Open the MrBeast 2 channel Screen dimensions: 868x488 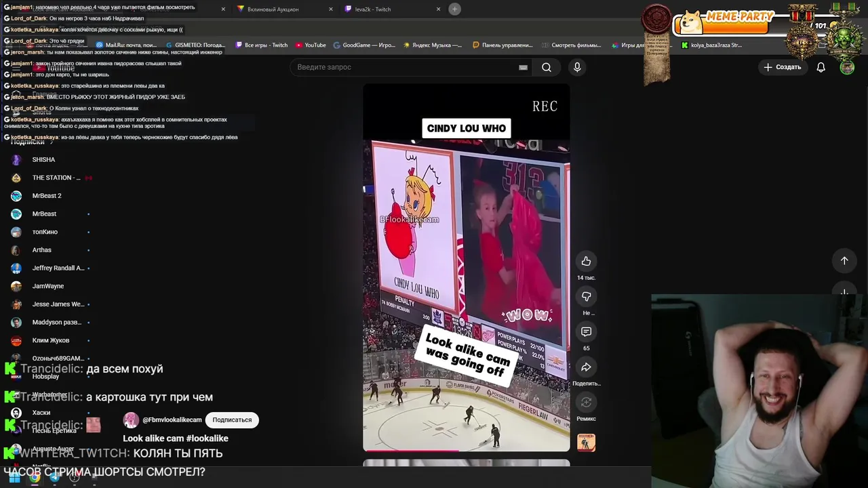pos(46,196)
